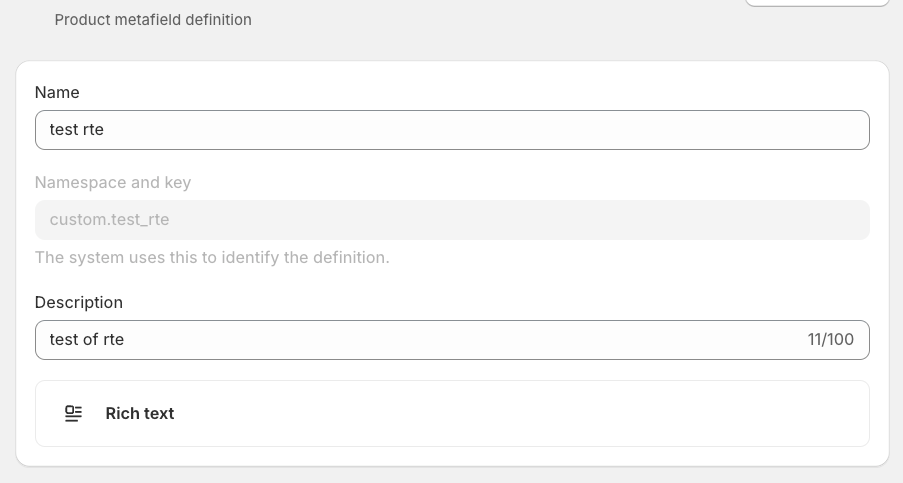The width and height of the screenshot is (903, 483).
Task: Click the 11/100 character counter
Action: tap(831, 340)
